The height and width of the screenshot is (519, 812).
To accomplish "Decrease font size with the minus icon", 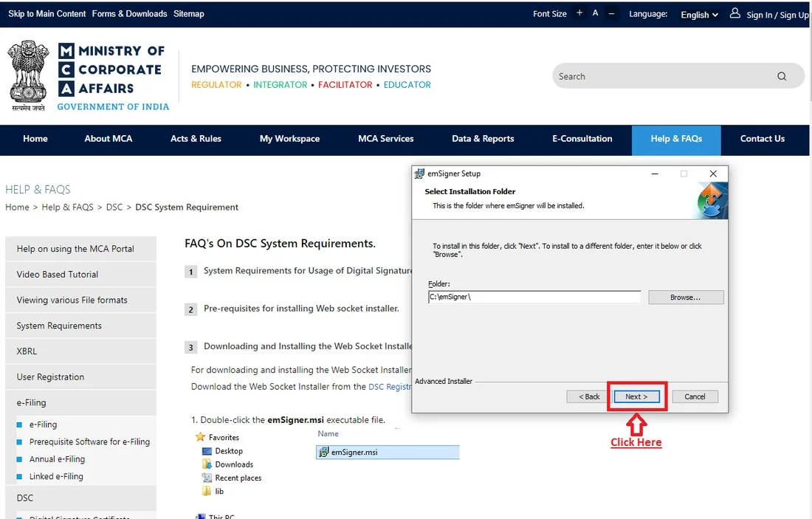I will click(x=611, y=13).
